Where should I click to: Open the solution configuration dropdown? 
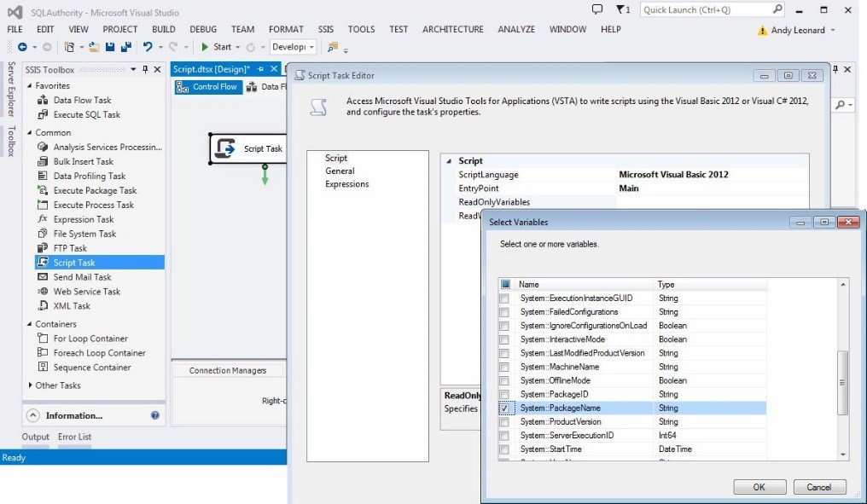(x=293, y=47)
